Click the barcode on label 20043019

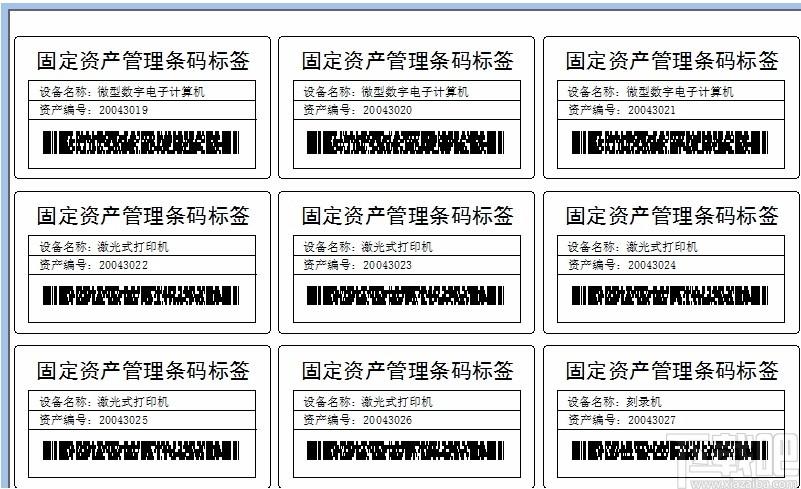coord(141,142)
